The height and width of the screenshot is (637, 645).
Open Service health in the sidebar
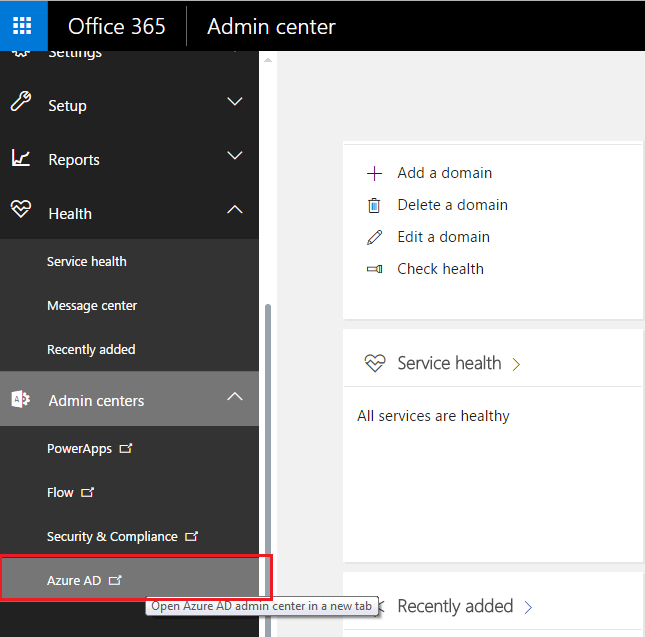[x=87, y=262]
